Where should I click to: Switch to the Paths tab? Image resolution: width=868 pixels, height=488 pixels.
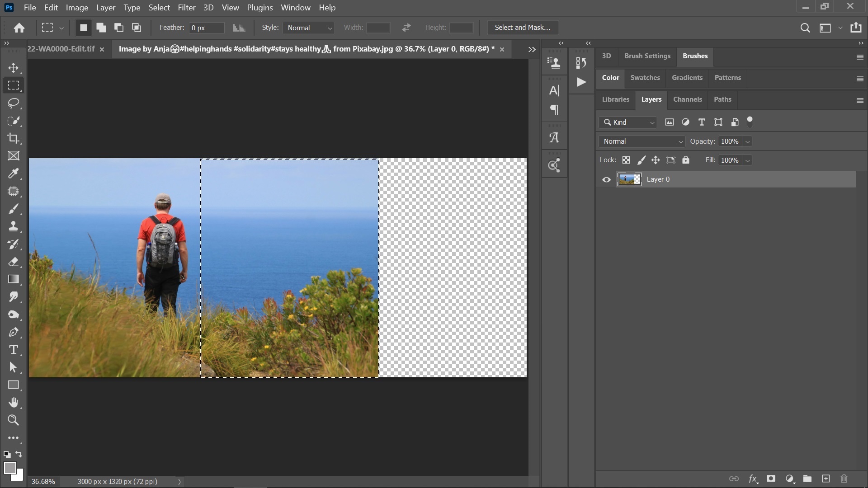click(723, 99)
